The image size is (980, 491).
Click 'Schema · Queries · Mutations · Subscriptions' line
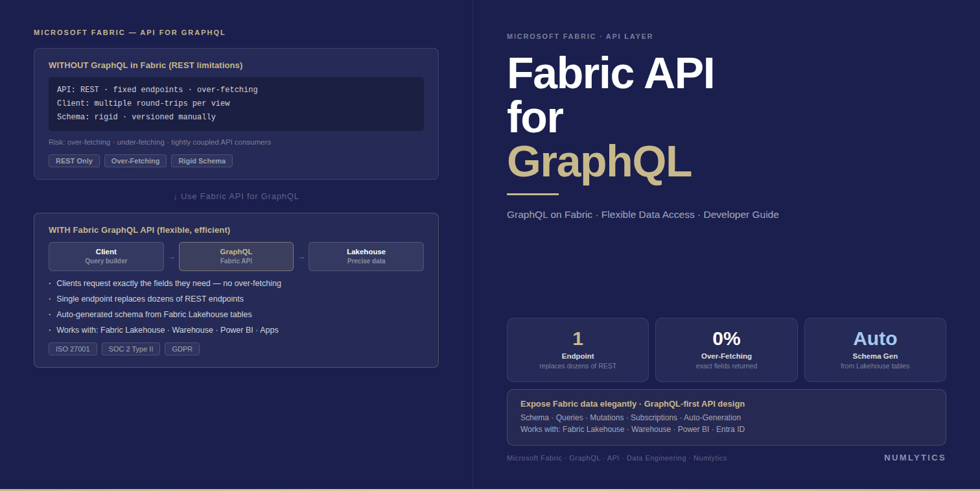[631, 418]
